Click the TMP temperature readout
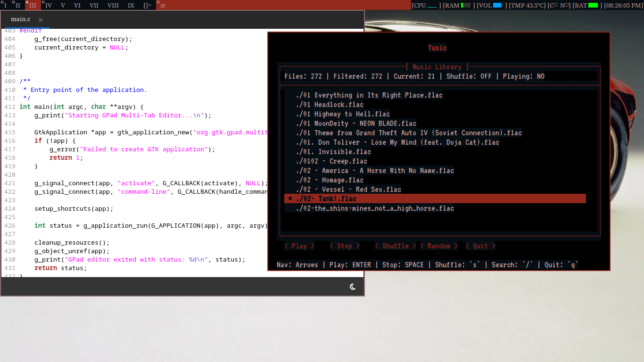The height and width of the screenshot is (362, 644). [527, 5]
